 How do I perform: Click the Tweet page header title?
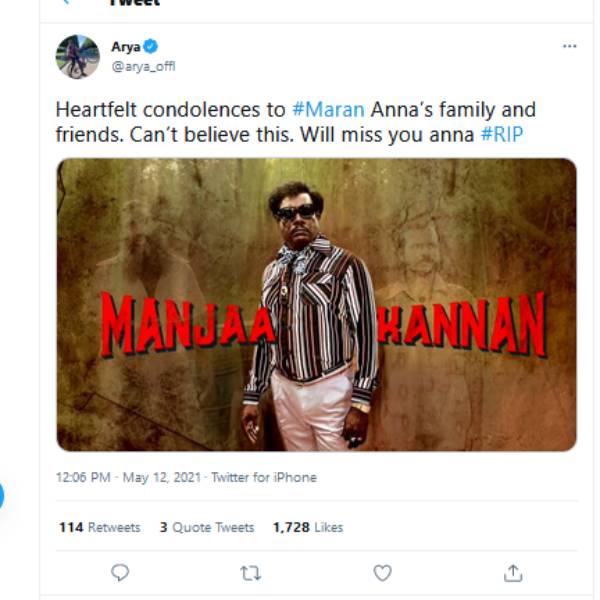click(x=135, y=3)
